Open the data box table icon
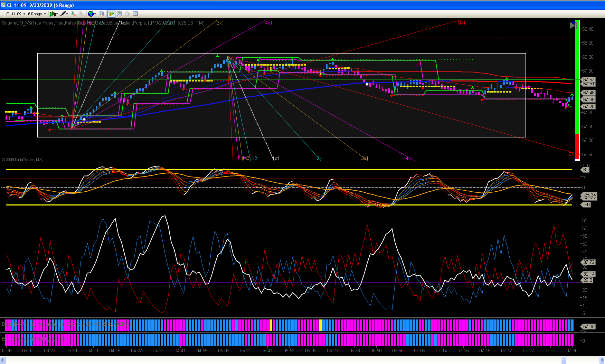 135,14
